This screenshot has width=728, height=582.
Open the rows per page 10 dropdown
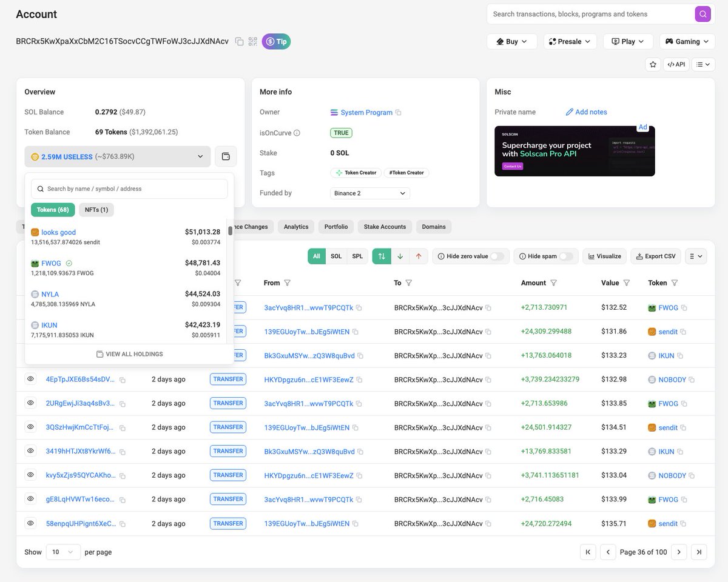point(63,552)
